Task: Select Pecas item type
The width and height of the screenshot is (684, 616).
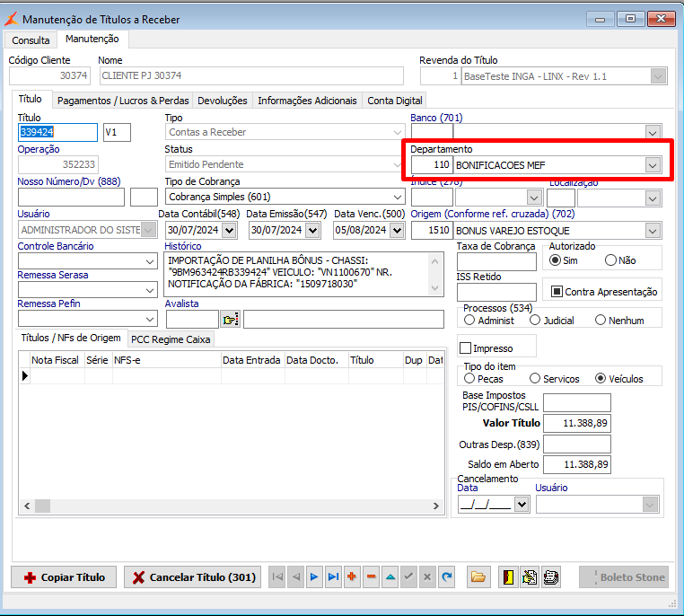Action: tap(469, 379)
